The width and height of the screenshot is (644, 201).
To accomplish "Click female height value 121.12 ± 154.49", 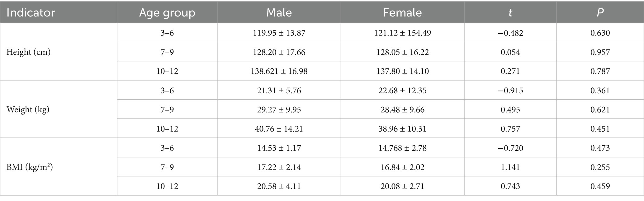I will tap(402, 33).
